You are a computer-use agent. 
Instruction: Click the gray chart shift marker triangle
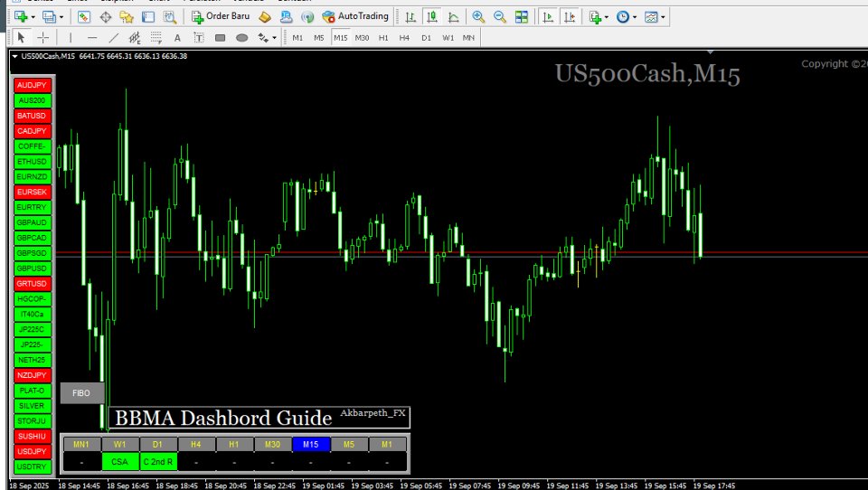711,52
